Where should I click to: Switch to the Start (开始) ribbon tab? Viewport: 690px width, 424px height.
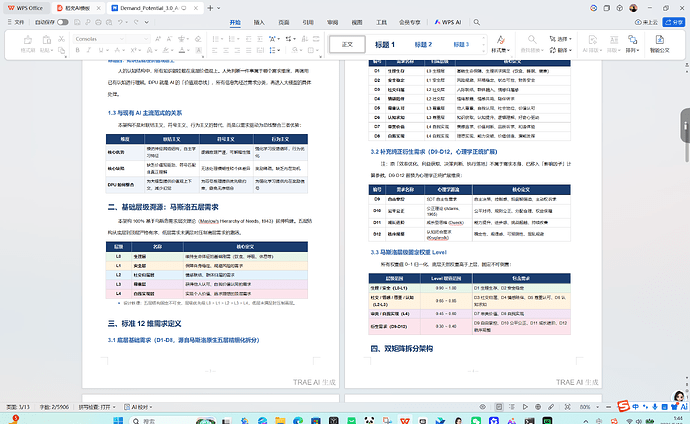point(235,22)
